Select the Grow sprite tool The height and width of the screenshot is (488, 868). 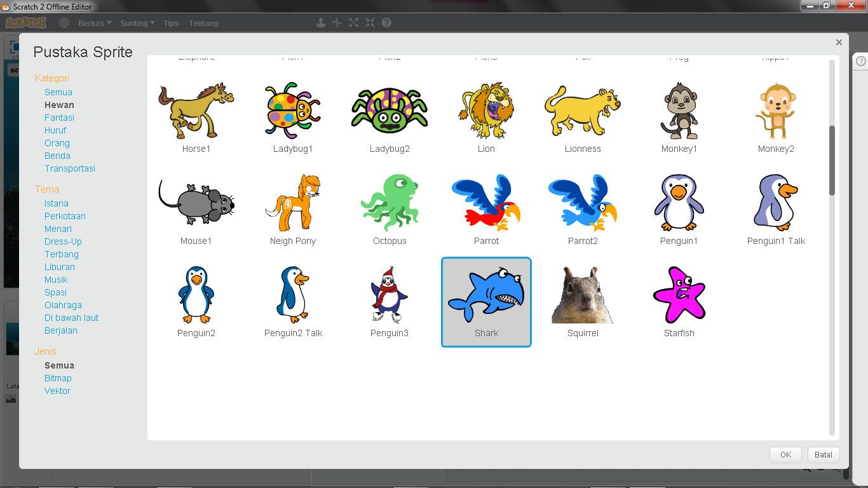pos(353,22)
